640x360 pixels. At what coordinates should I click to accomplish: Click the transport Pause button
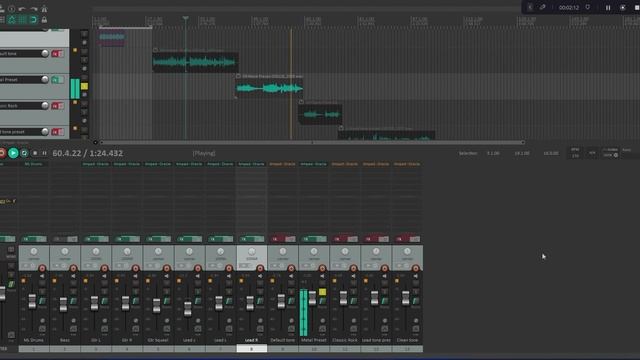point(44,153)
